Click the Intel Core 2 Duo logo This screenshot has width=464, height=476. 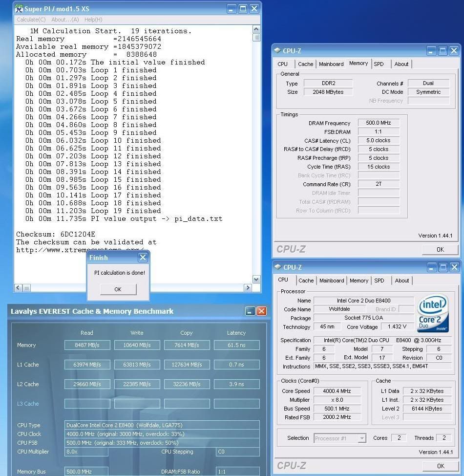(433, 314)
